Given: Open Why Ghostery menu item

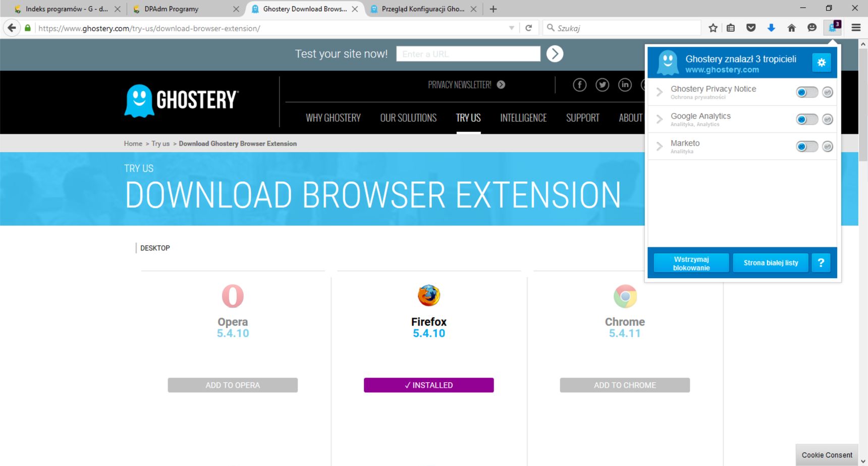Looking at the screenshot, I should tap(333, 118).
